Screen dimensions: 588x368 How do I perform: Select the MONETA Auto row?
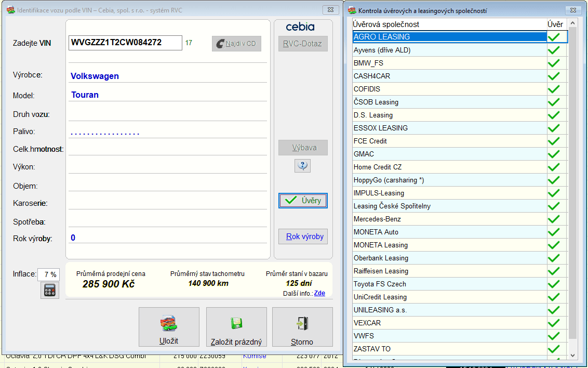click(460, 232)
